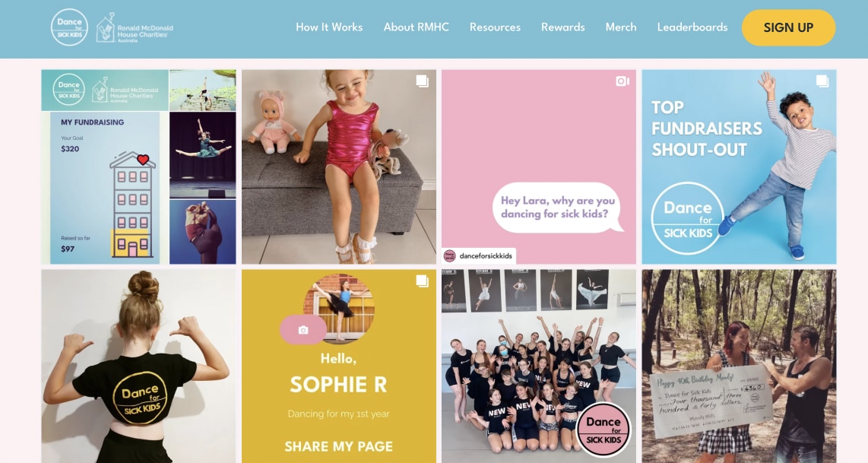This screenshot has width=868, height=463.
Task: Click carousel icon on yellow Sophie R post
Action: click(x=423, y=281)
